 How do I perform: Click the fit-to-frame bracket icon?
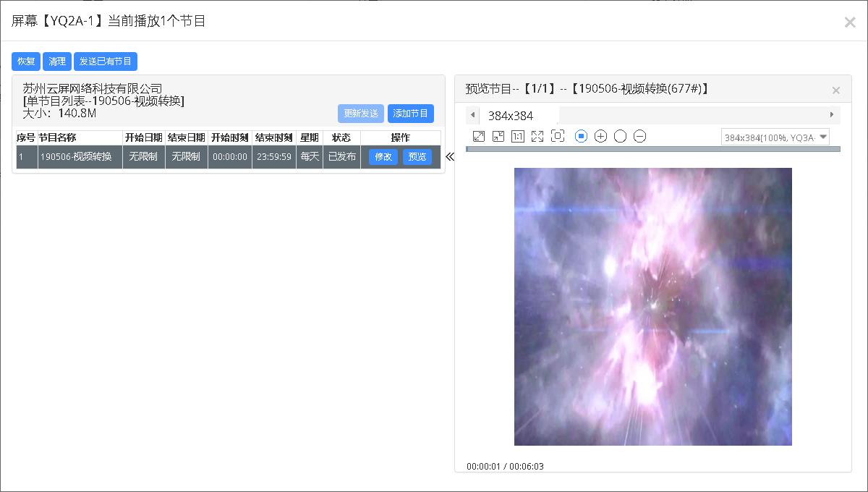coord(558,136)
